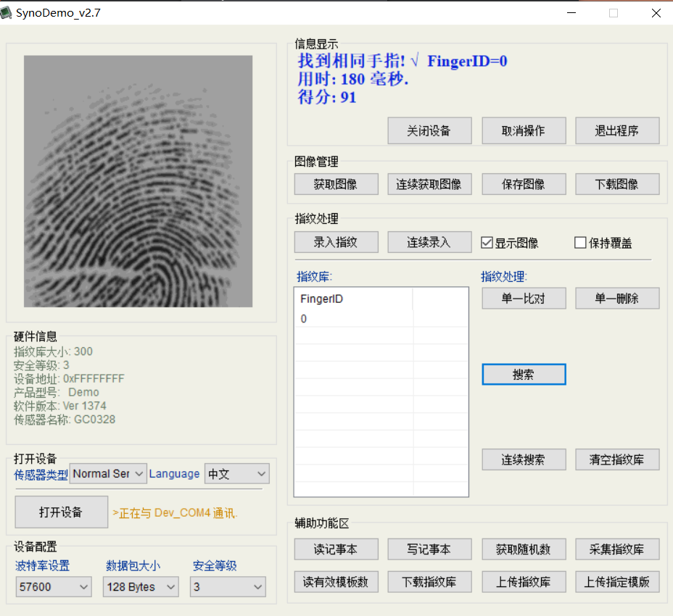Click the 读记事本 button
Image resolution: width=673 pixels, height=616 pixels.
(335, 549)
